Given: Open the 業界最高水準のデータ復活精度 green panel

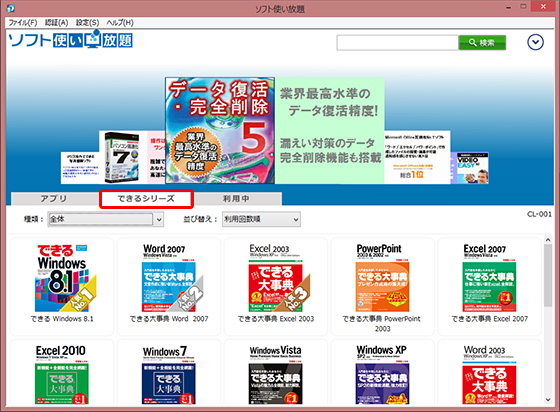Looking at the screenshot, I should (330, 131).
